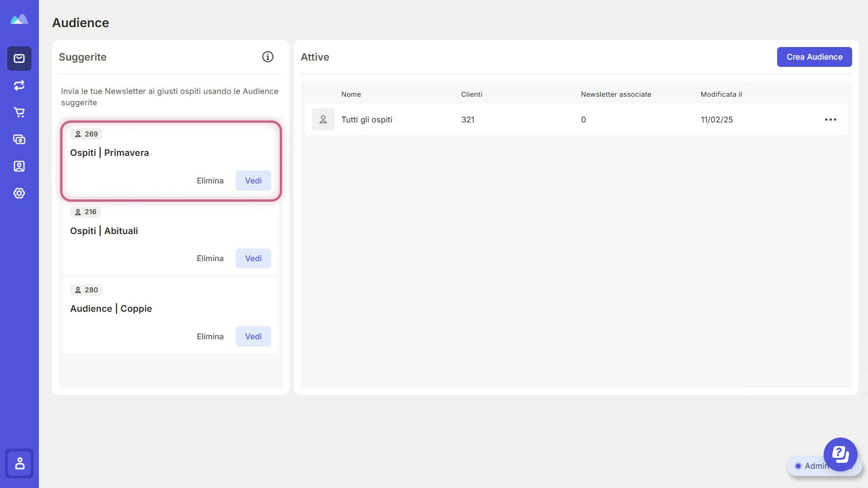Select the Audience | Coppie title
This screenshot has width=868, height=488.
[111, 309]
